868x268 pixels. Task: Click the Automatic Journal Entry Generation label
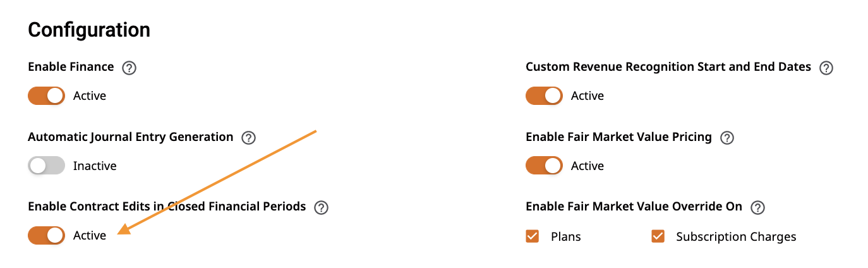coord(131,137)
